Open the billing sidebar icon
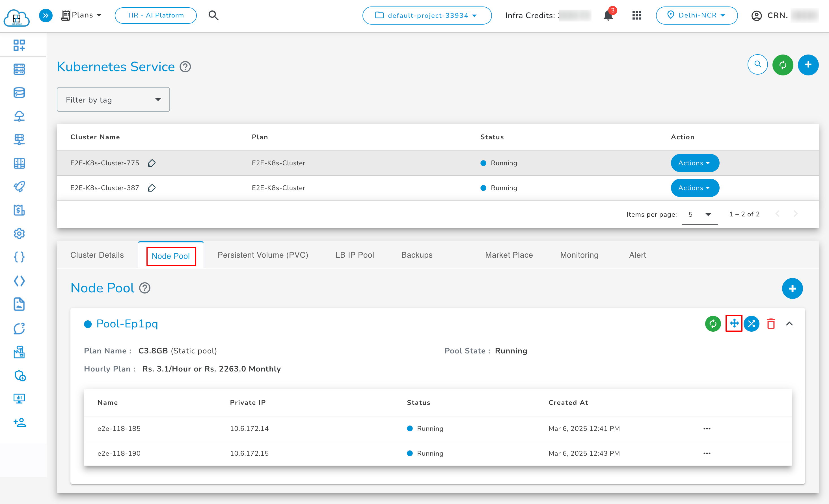 19,210
